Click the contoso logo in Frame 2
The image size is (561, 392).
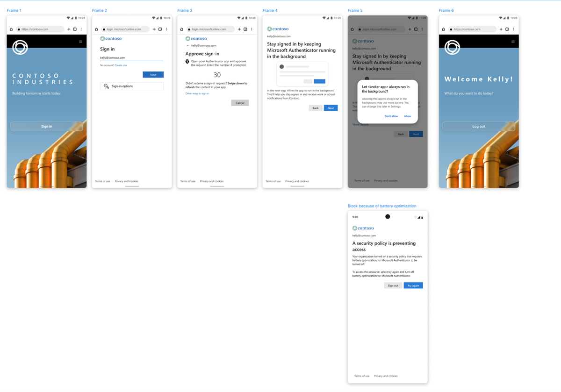tap(111, 39)
